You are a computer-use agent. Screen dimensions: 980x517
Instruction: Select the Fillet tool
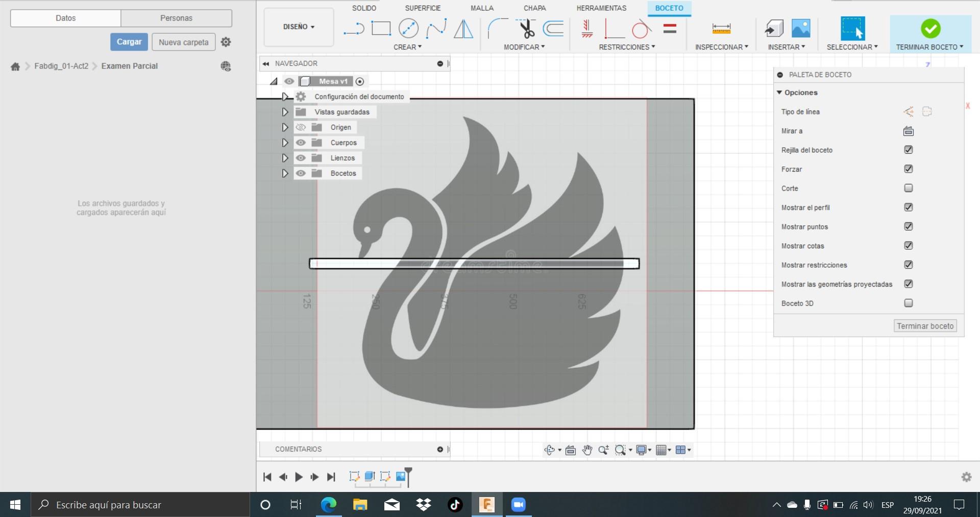pyautogui.click(x=498, y=29)
